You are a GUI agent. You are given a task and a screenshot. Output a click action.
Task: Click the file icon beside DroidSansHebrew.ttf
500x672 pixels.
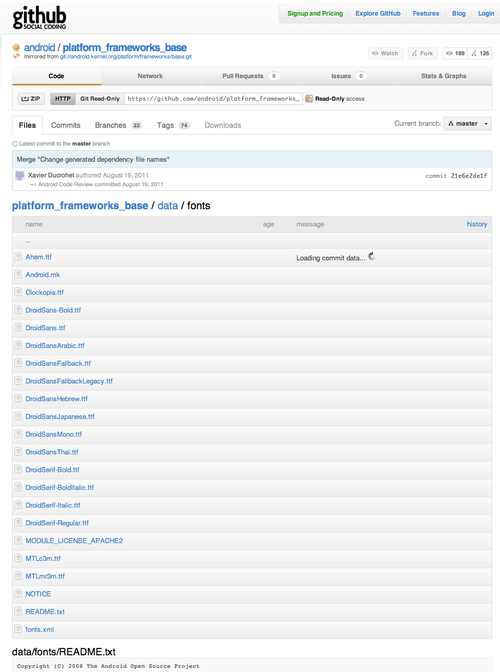tap(18, 398)
